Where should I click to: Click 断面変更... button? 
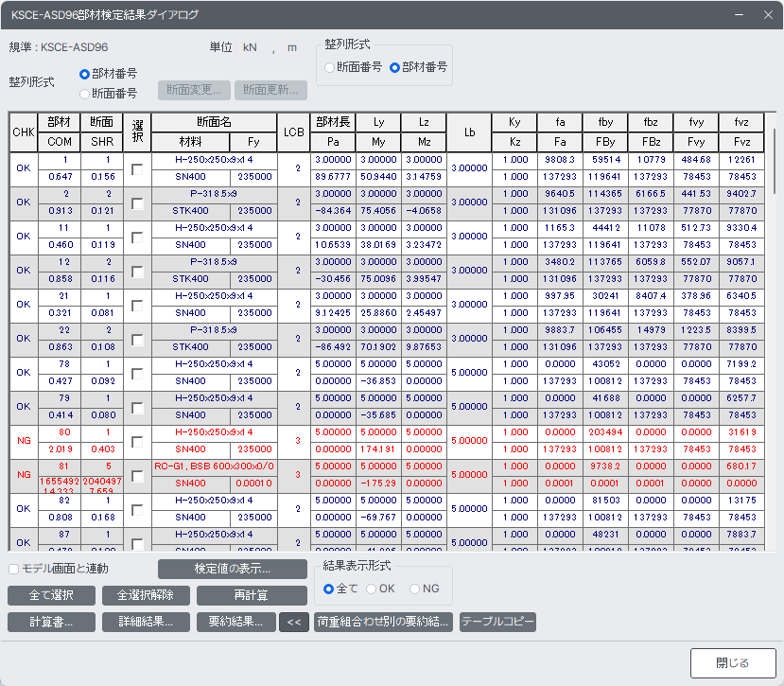coord(194,90)
